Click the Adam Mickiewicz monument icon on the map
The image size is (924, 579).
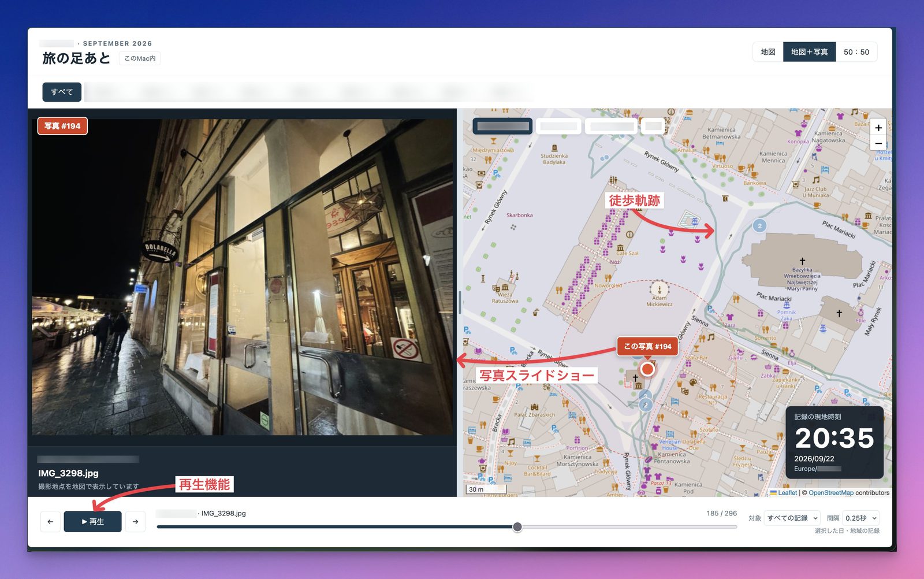click(659, 289)
